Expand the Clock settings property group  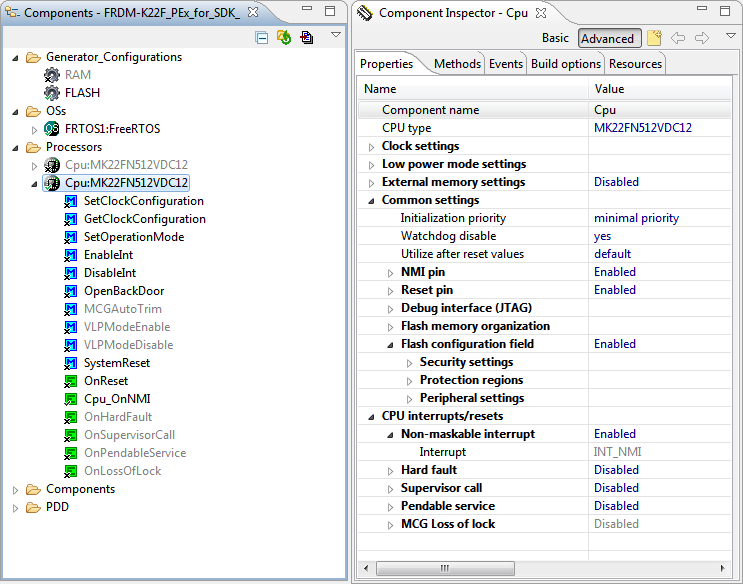point(372,146)
